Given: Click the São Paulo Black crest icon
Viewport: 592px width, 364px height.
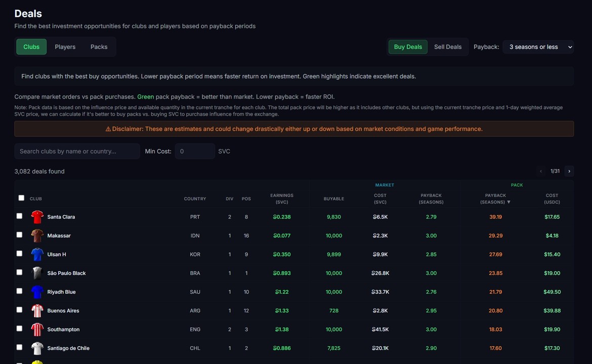Looking at the screenshot, I should coord(37,272).
